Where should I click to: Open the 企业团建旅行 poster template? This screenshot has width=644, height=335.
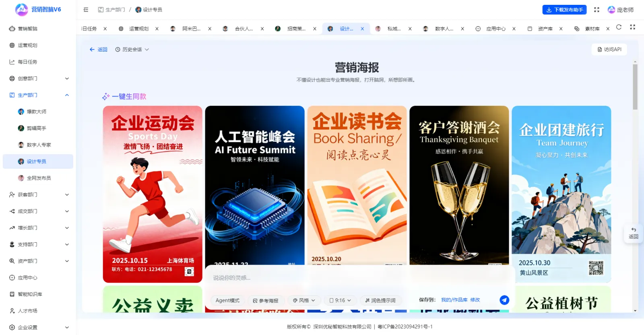pyautogui.click(x=561, y=194)
